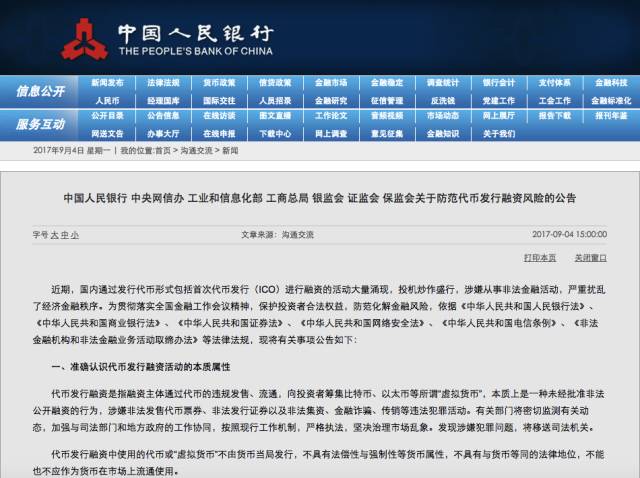Navigate to 工会工作
This screenshot has width=640, height=478.
pyautogui.click(x=555, y=101)
